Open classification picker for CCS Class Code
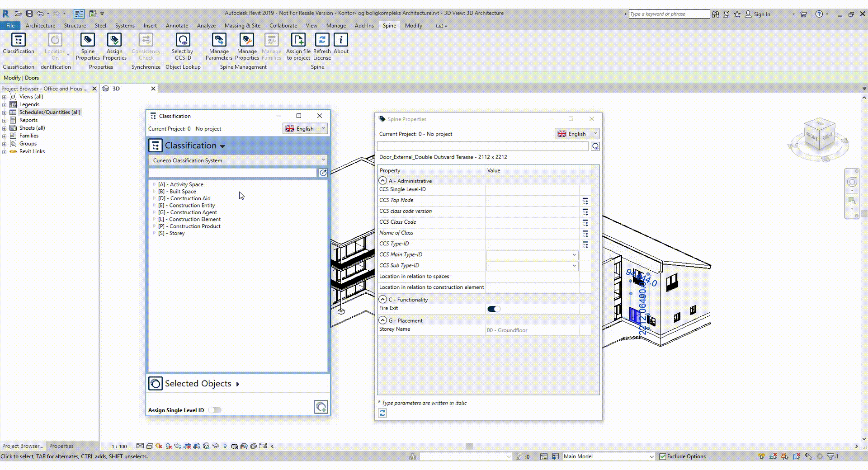This screenshot has width=868, height=470. 585,222
